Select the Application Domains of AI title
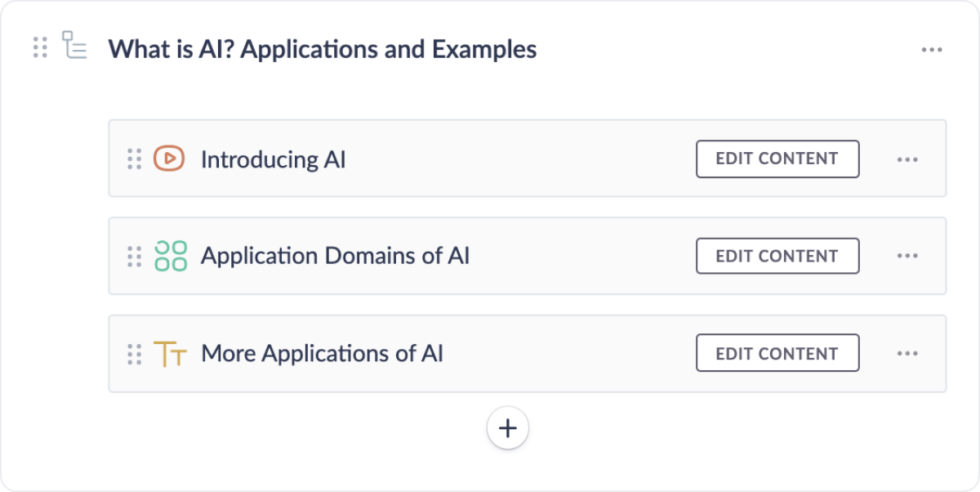Image resolution: width=980 pixels, height=492 pixels. (x=336, y=256)
